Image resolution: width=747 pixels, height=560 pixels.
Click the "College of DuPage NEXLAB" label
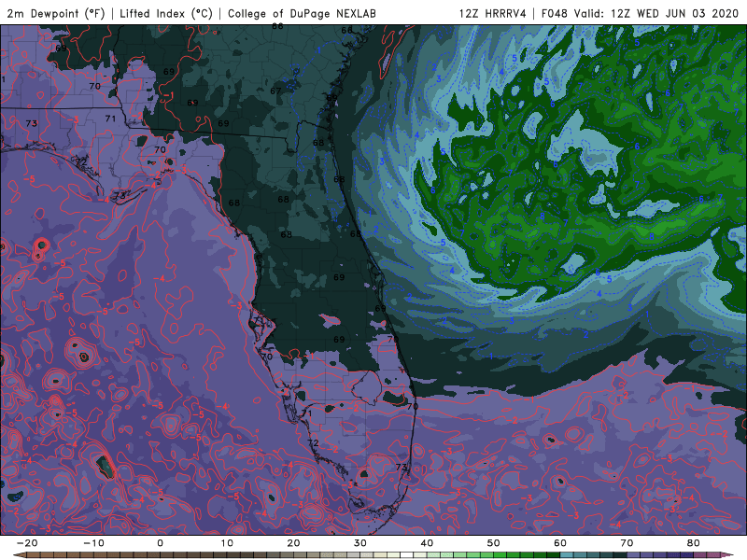[302, 13]
